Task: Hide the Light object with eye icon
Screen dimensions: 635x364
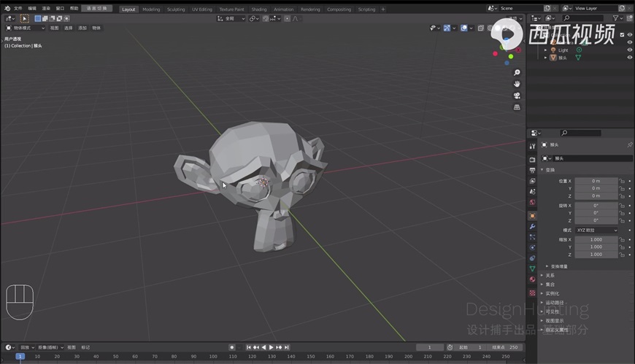Action: click(x=630, y=50)
